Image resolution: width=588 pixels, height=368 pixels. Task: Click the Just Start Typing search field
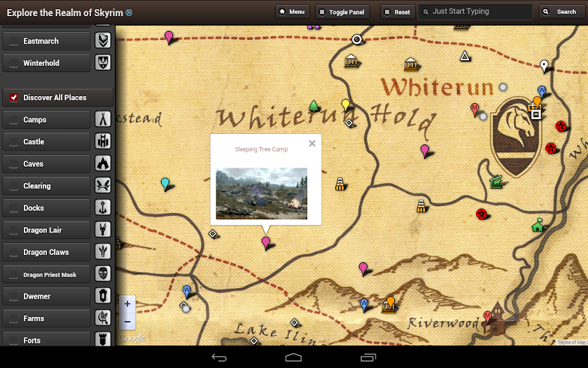tap(475, 12)
